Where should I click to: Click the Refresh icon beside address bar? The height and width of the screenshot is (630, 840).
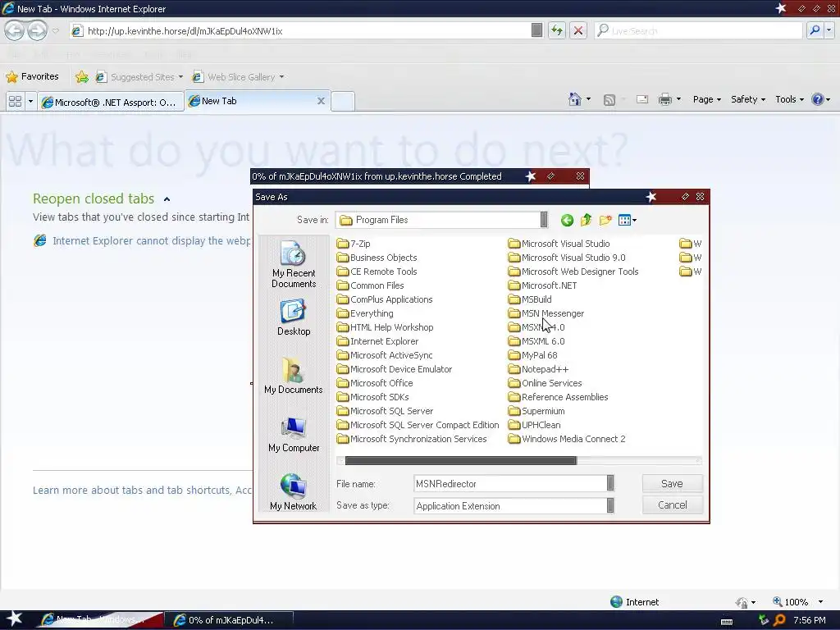(557, 30)
